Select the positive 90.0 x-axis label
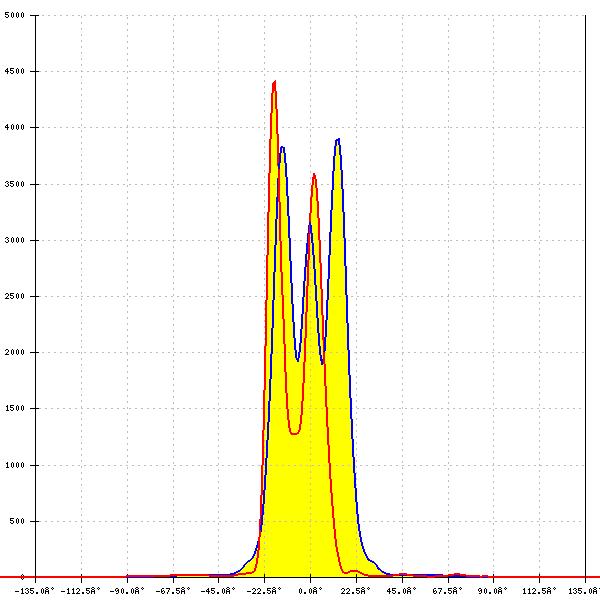The image size is (600, 600). pyautogui.click(x=492, y=591)
